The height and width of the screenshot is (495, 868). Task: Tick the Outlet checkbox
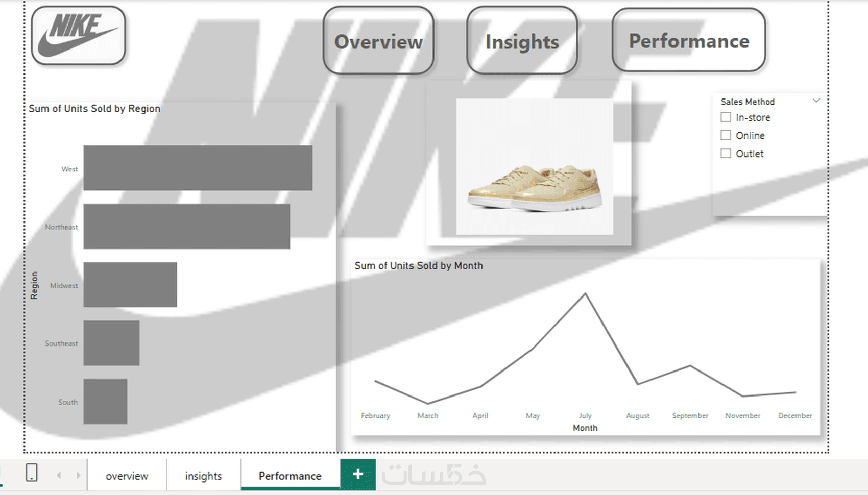tap(726, 153)
